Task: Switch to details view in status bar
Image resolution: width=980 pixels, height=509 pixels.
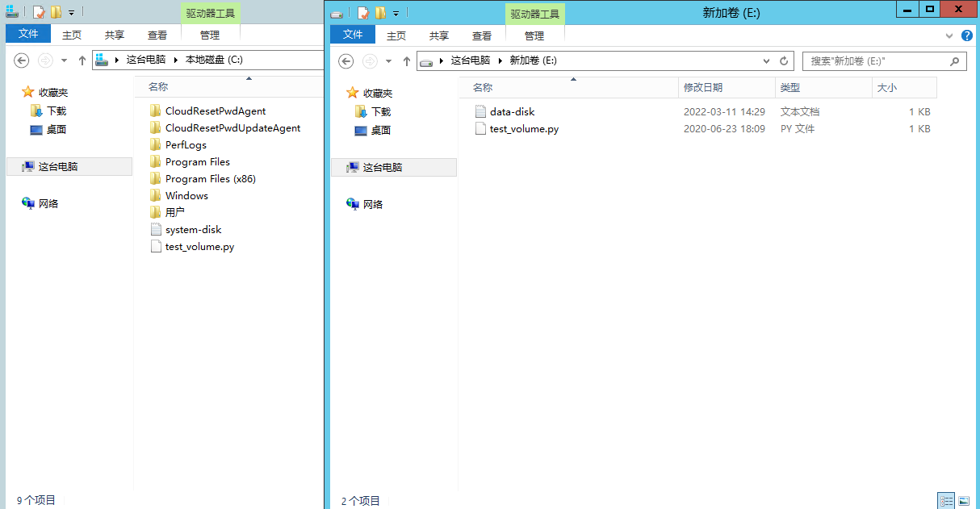Action: (946, 501)
